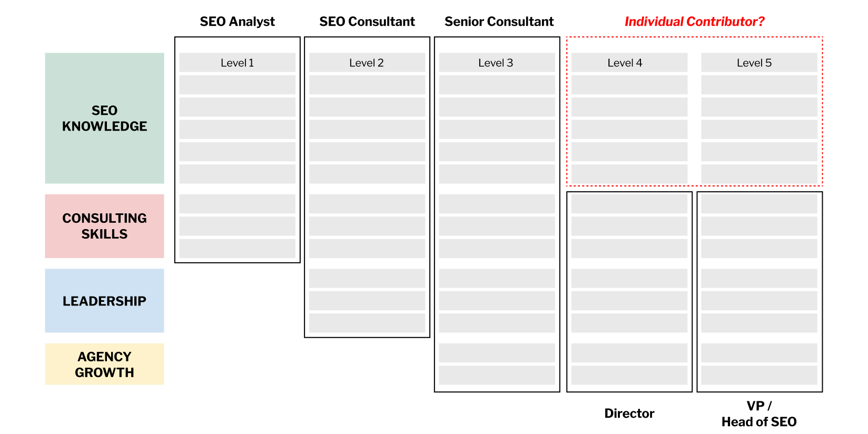Viewport: 868px width, 434px height.
Task: Select the Level 1 cell
Action: pos(238,63)
